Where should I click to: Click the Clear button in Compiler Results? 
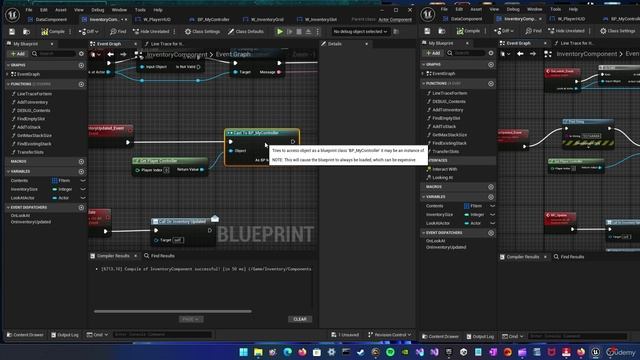pyautogui.click(x=300, y=319)
